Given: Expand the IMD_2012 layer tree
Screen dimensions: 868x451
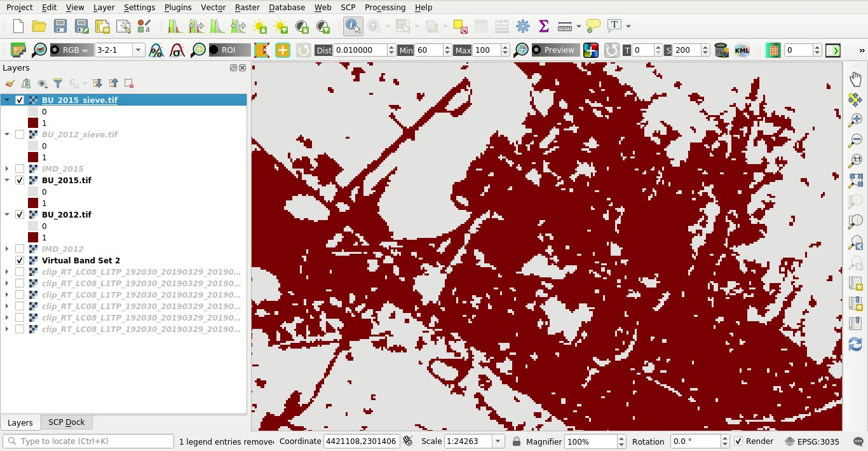Looking at the screenshot, I should [x=7, y=249].
